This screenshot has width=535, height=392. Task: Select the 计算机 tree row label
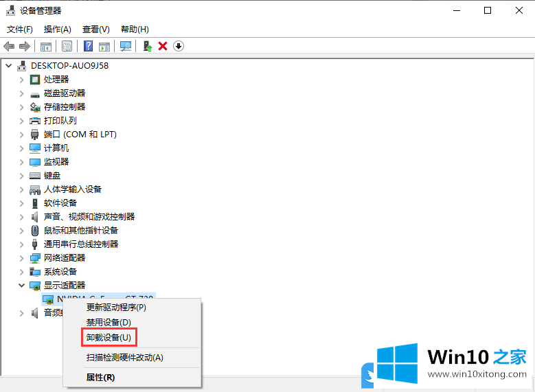(x=56, y=148)
